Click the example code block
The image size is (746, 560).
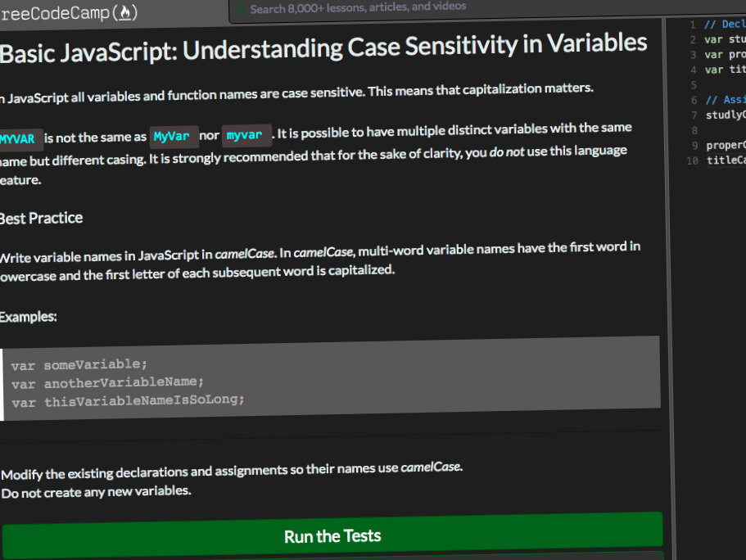(331, 379)
